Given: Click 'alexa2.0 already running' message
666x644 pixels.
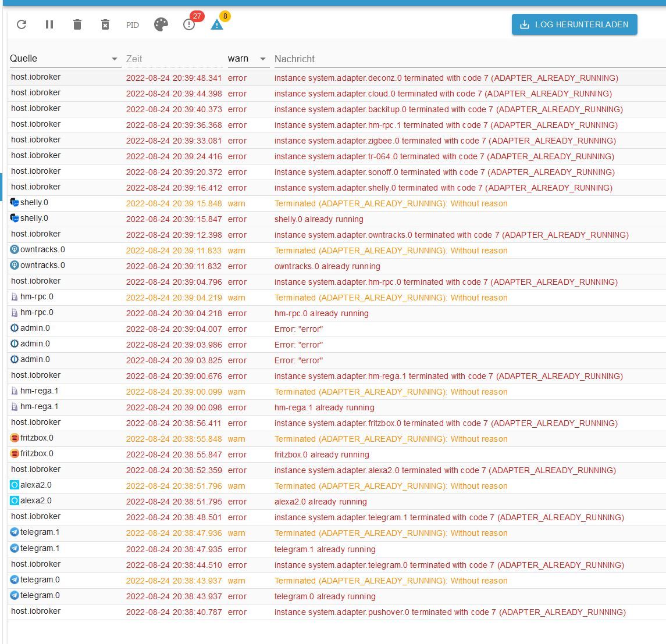Looking at the screenshot, I should pos(320,502).
